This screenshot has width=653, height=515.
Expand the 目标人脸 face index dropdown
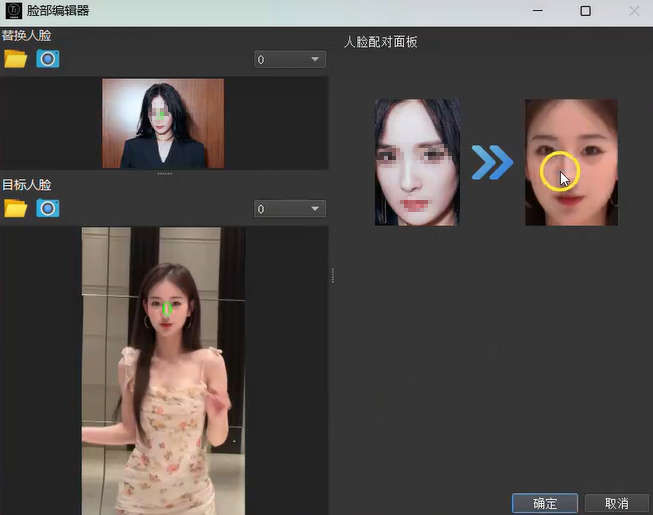pos(290,209)
